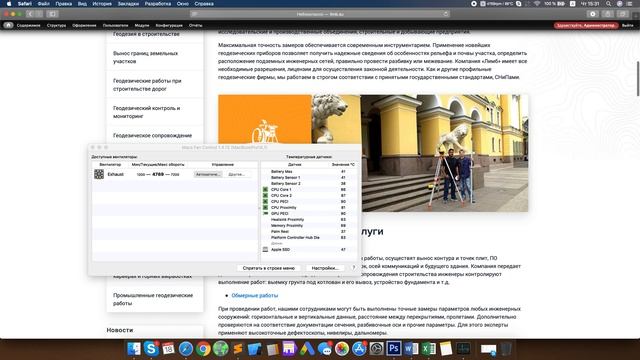Click the menu bar clock
640x360 pixels.
click(x=590, y=4)
